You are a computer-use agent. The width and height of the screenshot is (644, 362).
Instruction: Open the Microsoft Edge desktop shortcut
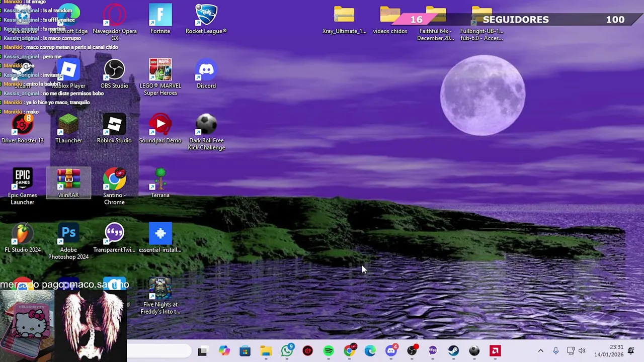[68, 20]
